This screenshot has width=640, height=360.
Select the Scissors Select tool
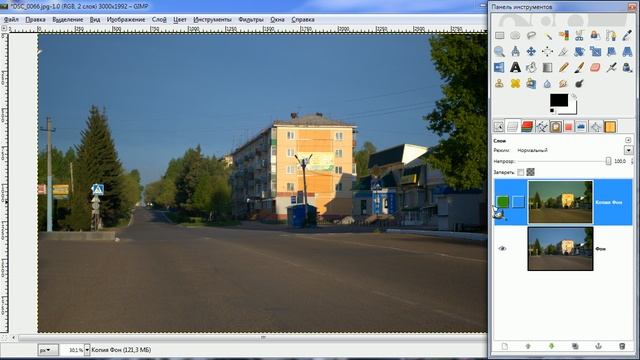[x=579, y=36]
